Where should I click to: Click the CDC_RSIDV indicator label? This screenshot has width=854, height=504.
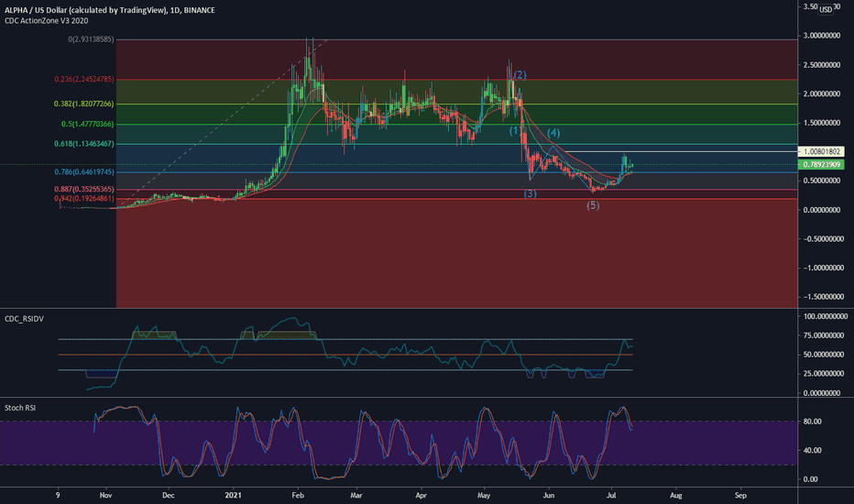(x=24, y=319)
